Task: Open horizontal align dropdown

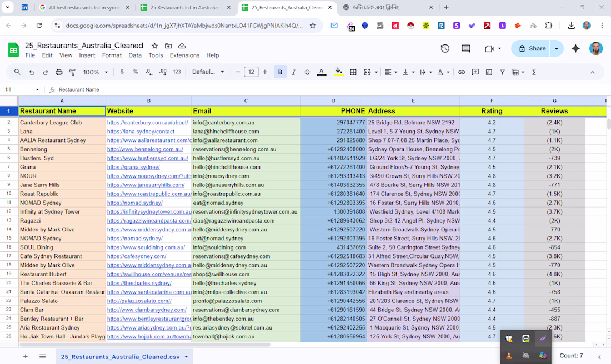Action: [391, 72]
